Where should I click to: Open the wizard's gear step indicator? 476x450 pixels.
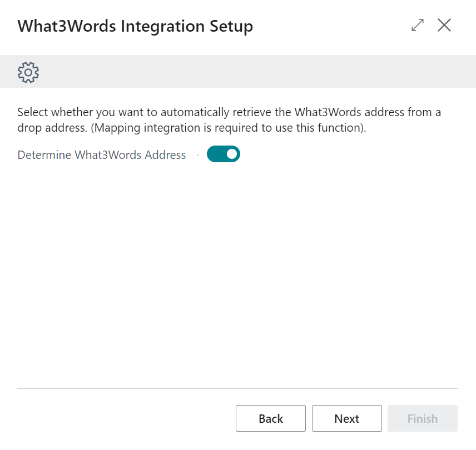click(28, 72)
